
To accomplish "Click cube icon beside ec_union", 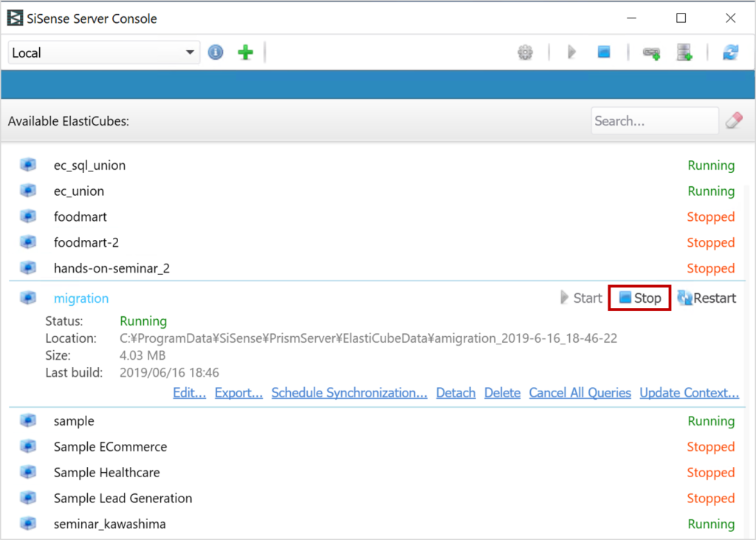I will point(28,191).
